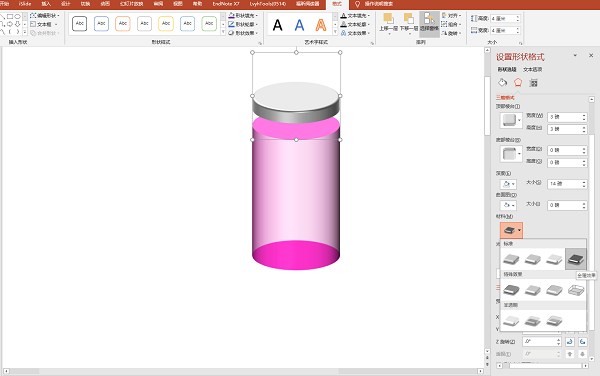Select the Plastic material preset

point(554,259)
